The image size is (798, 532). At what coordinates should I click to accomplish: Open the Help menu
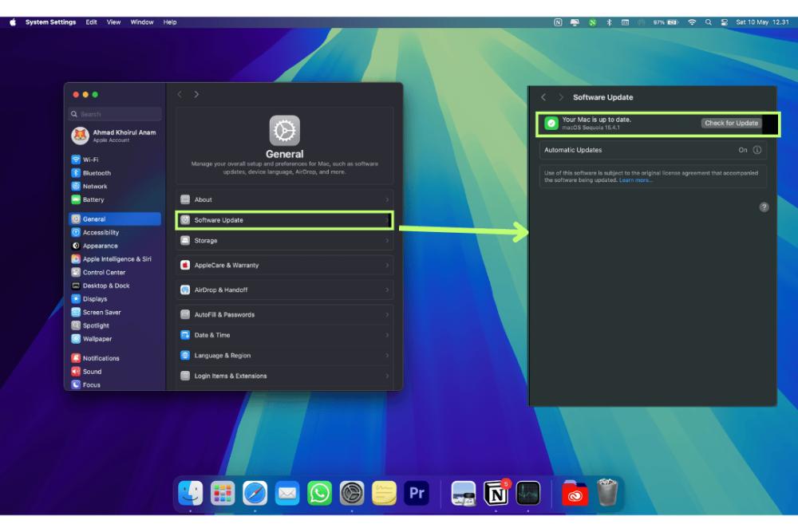coord(170,22)
